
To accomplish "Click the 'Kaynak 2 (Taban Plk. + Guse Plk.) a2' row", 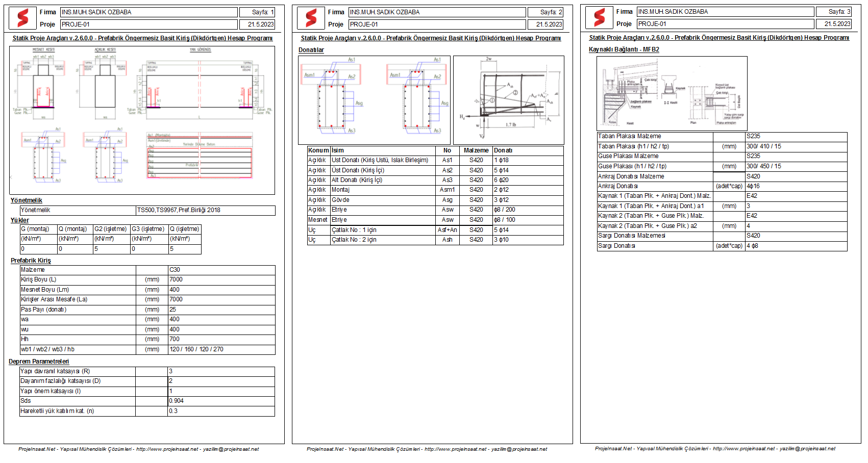I will pyautogui.click(x=722, y=226).
